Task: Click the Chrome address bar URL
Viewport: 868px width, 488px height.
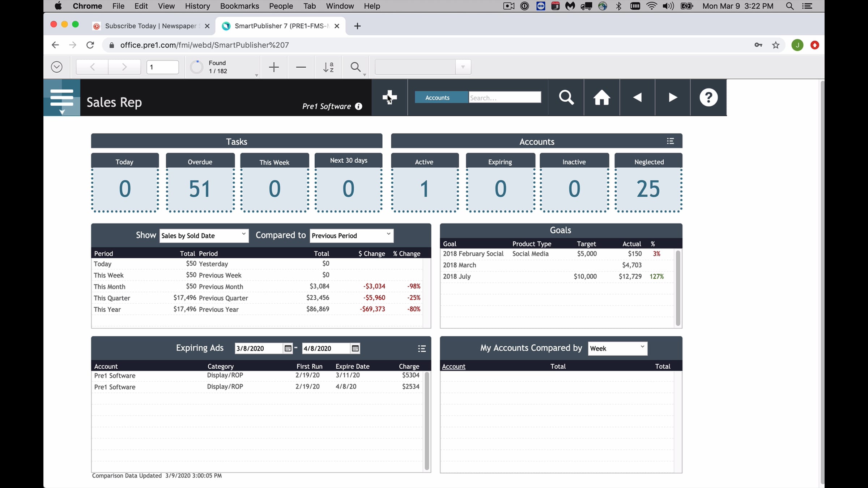Action: point(204,45)
